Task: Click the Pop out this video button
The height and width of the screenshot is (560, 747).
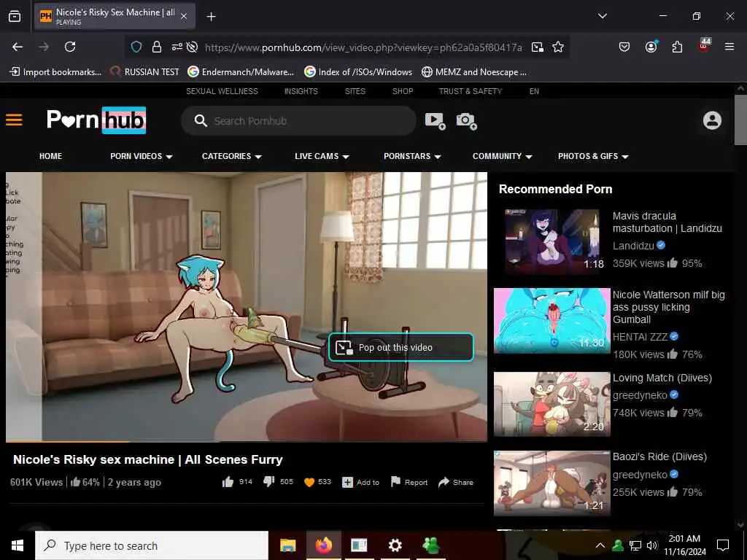Action: [401, 347]
